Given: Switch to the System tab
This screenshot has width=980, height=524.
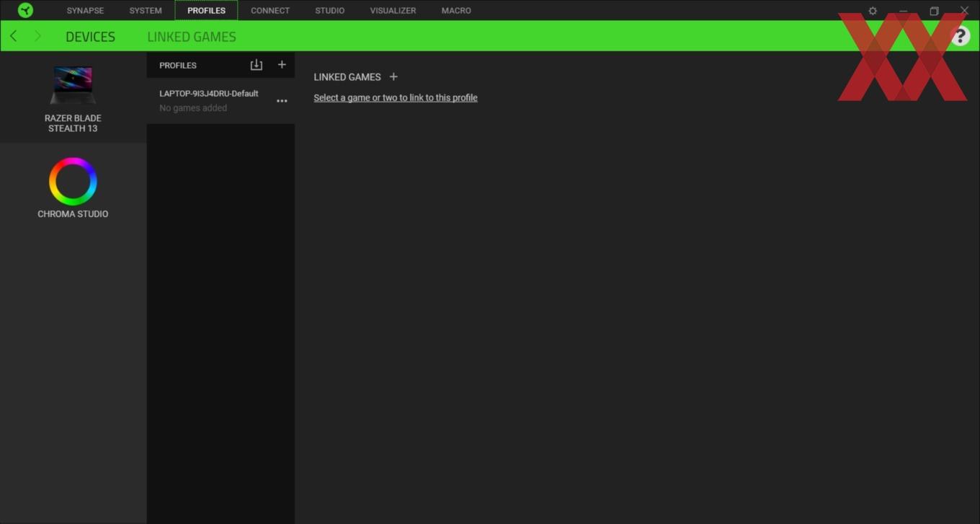Looking at the screenshot, I should click(x=146, y=11).
